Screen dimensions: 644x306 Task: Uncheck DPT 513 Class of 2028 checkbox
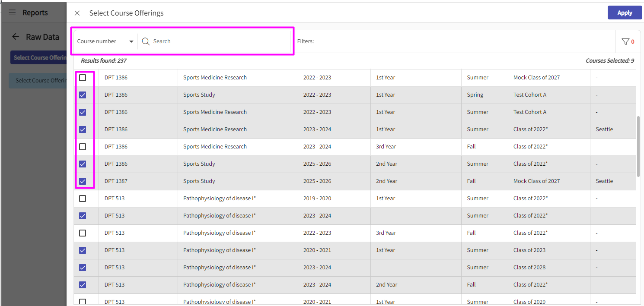coord(83,268)
